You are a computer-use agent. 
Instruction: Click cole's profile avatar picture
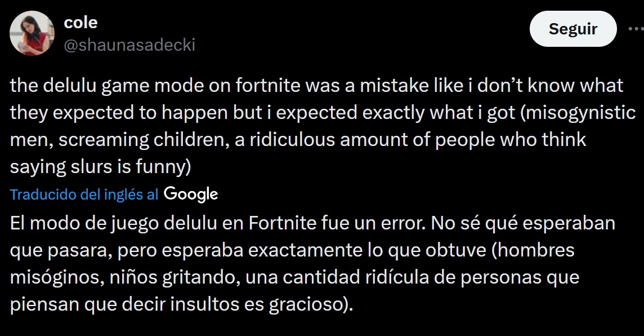(x=32, y=33)
